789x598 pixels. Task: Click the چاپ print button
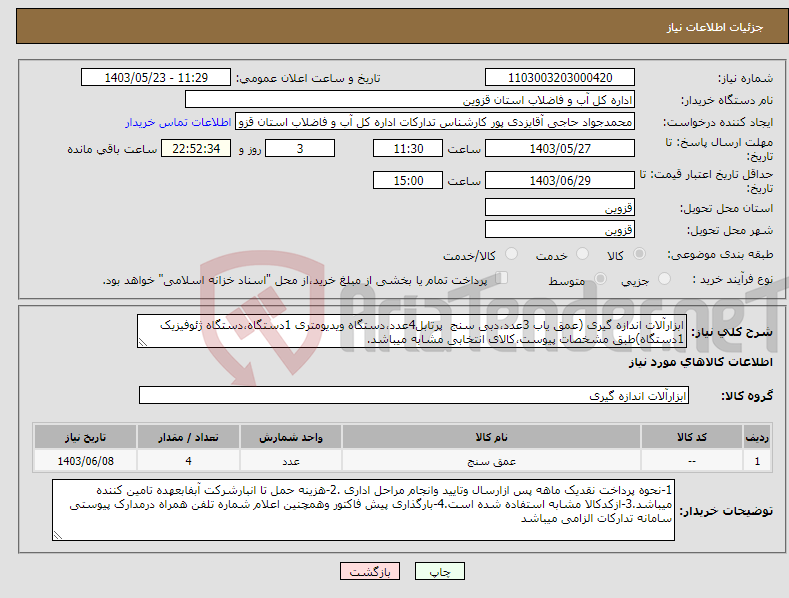pyautogui.click(x=440, y=571)
